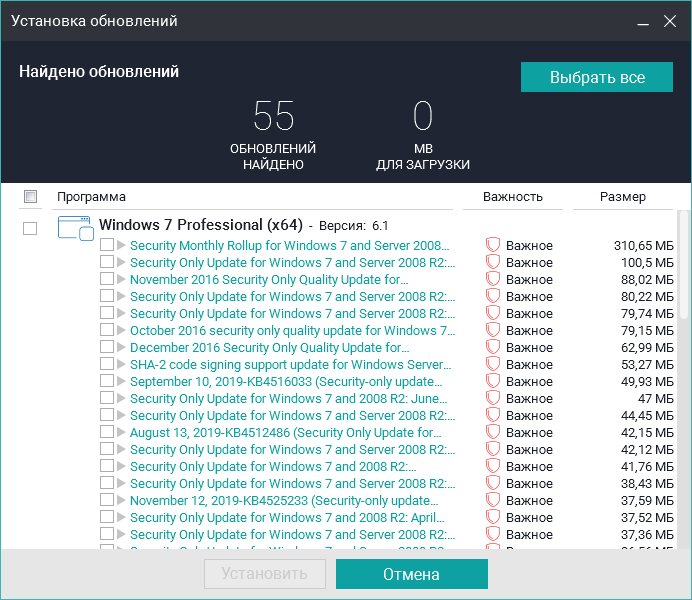Screen dimensions: 692x600
Task: Click shield icon in the 38,43 МБ row
Action: click(493, 483)
